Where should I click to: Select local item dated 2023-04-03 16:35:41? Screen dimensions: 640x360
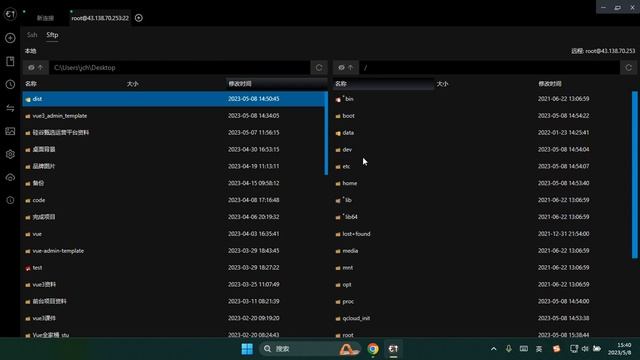click(x=173, y=234)
